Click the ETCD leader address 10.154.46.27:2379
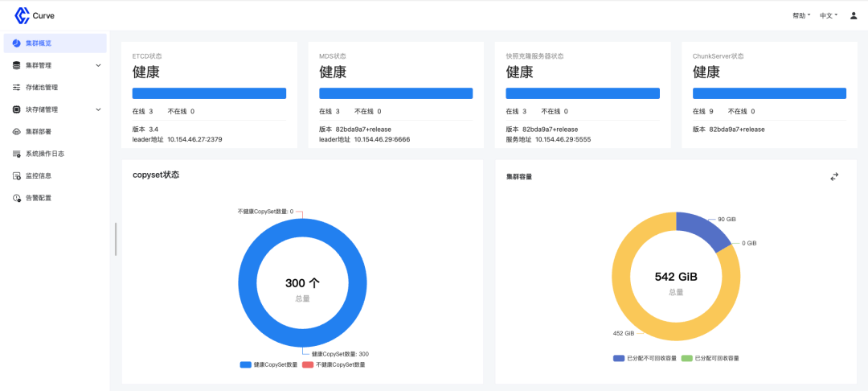 194,139
